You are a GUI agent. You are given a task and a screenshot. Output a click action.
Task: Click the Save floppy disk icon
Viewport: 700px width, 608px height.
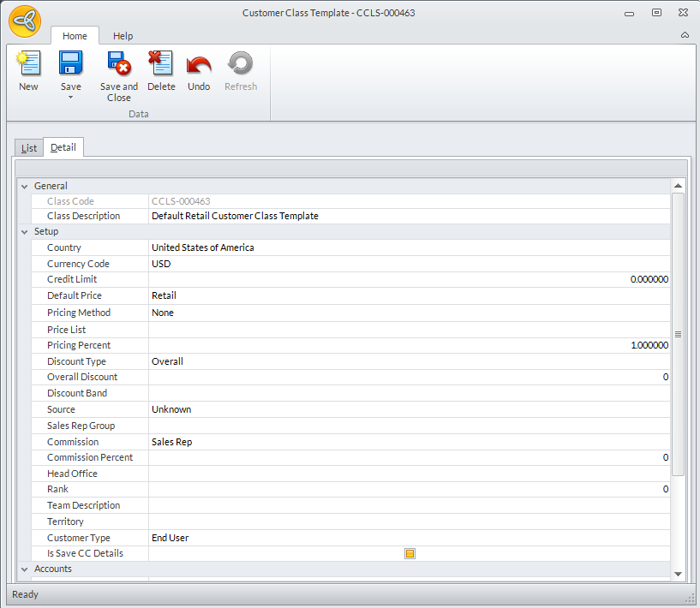pyautogui.click(x=70, y=64)
